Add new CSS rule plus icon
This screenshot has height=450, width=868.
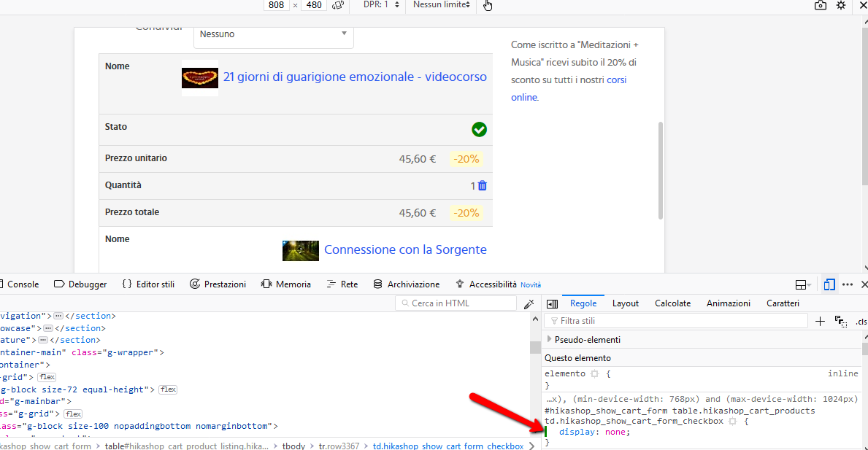820,321
